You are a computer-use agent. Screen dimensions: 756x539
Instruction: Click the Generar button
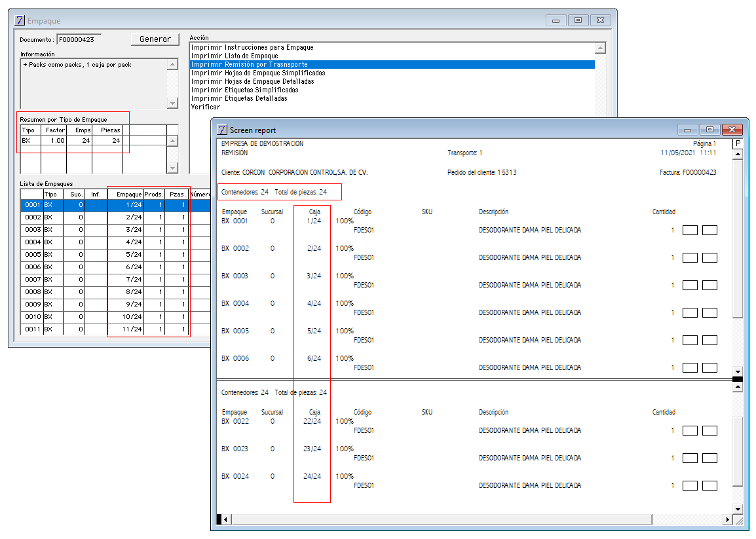(155, 39)
